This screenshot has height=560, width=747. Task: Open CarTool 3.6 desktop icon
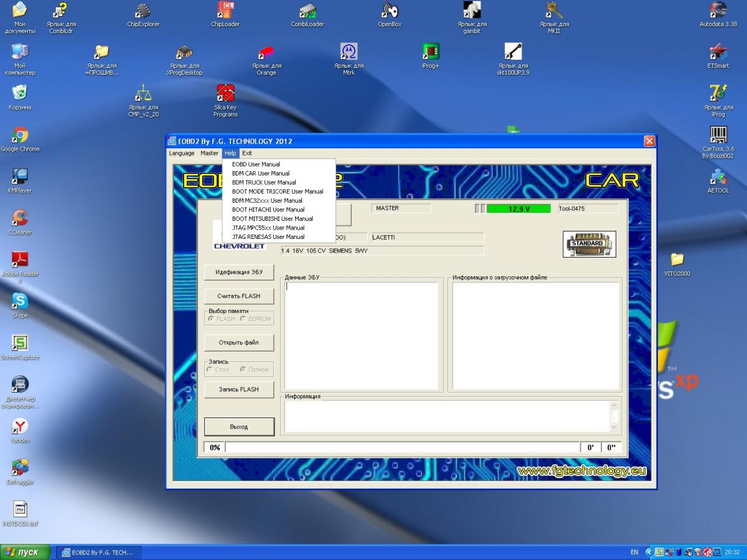pyautogui.click(x=718, y=142)
